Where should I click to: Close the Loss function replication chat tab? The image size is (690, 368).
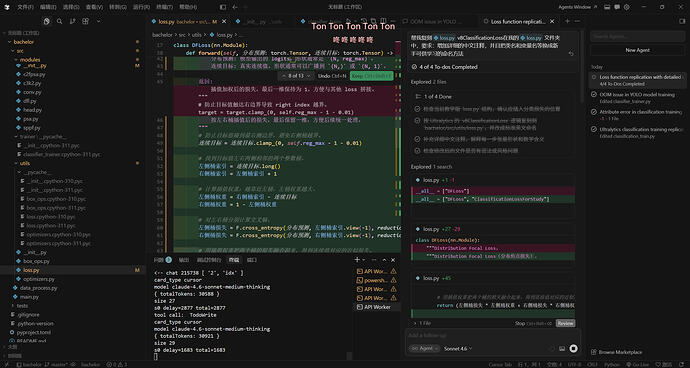tap(552, 21)
